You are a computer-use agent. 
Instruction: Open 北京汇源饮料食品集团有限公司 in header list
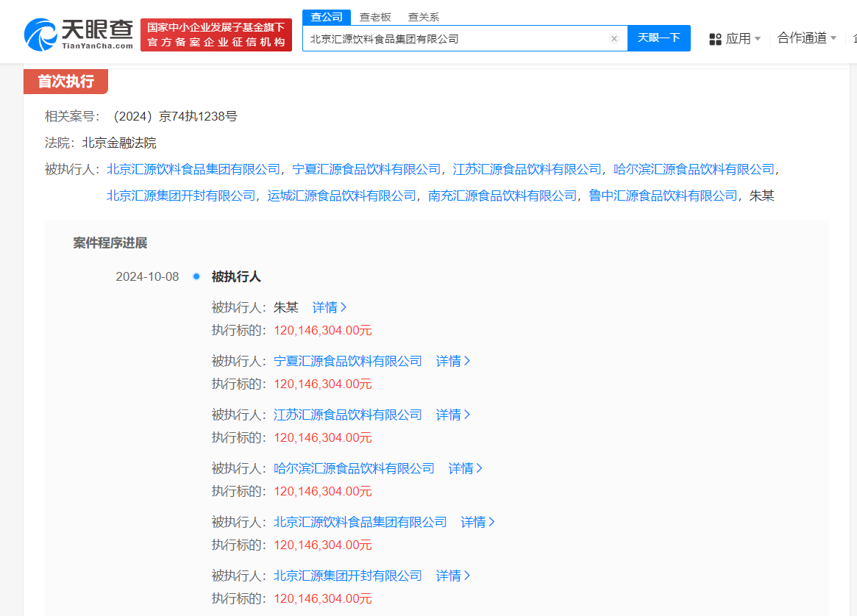tap(193, 169)
